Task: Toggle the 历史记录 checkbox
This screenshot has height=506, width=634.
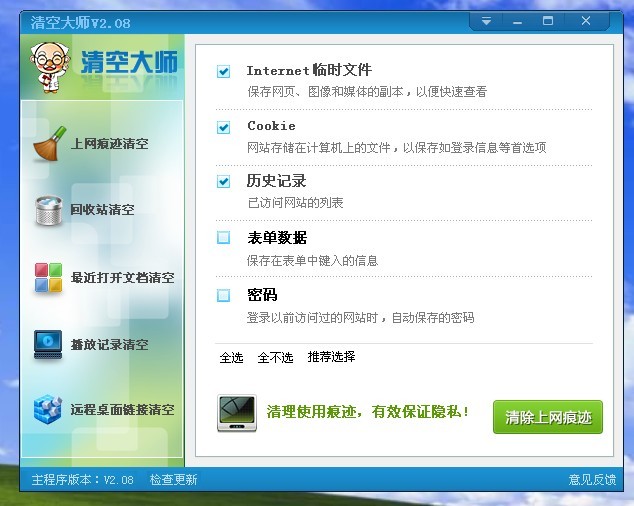Action: 224,182
